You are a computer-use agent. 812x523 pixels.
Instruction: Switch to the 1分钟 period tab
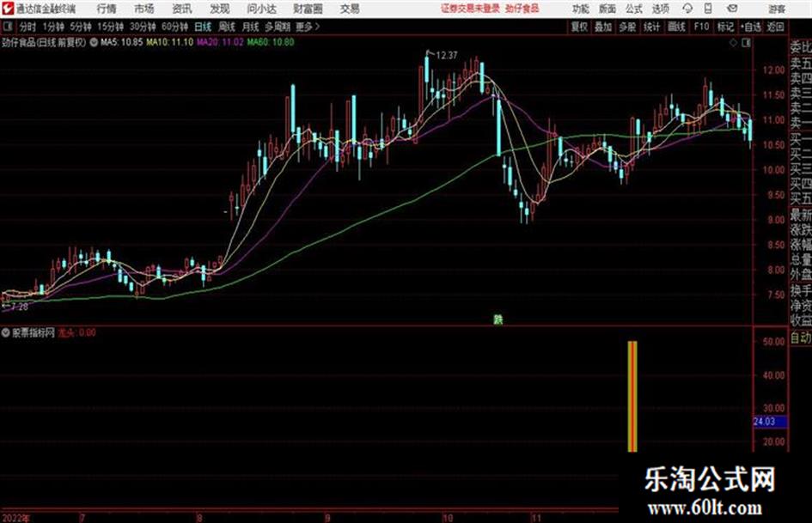tap(52, 27)
